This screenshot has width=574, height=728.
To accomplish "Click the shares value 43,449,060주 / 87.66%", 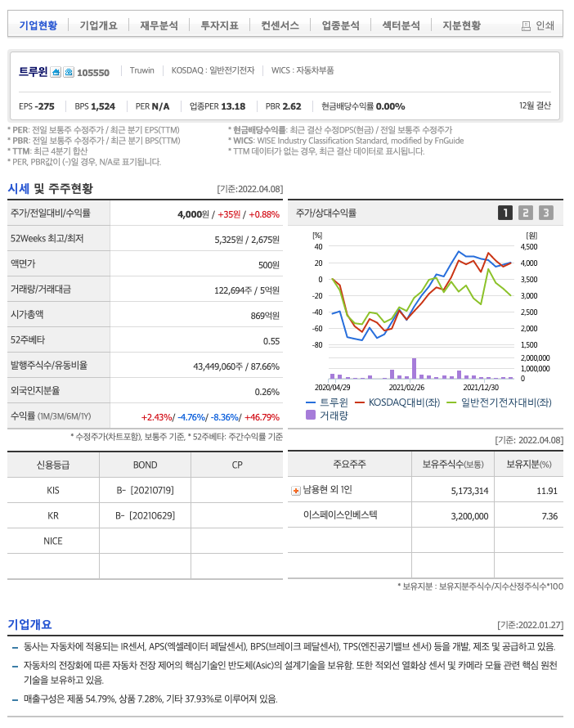I will click(236, 366).
